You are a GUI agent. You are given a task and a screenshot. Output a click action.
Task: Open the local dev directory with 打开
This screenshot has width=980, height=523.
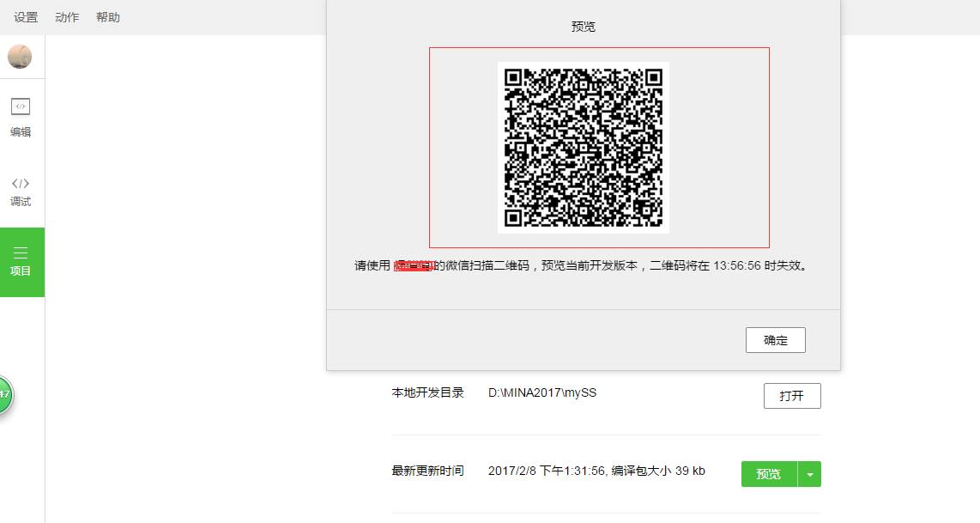point(792,396)
